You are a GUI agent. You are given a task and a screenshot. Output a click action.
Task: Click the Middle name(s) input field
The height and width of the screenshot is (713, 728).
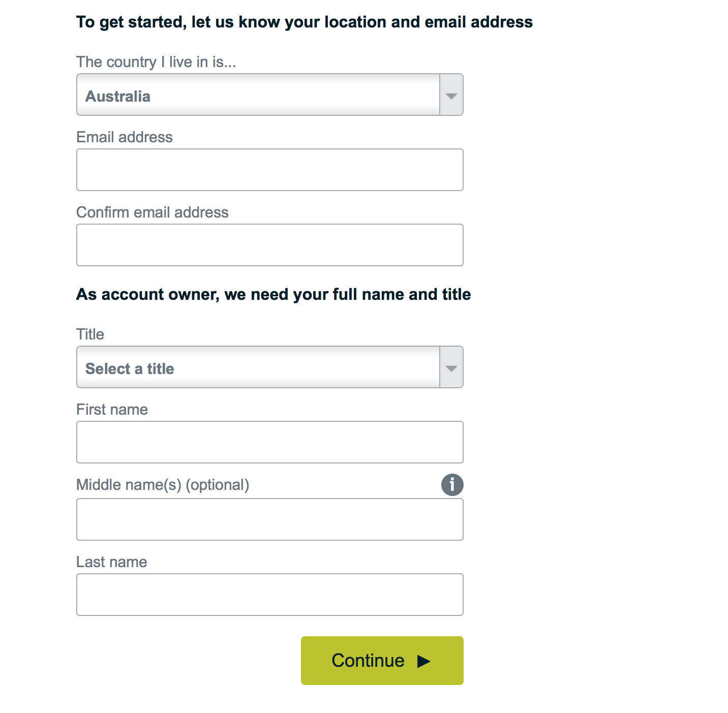[x=270, y=519]
